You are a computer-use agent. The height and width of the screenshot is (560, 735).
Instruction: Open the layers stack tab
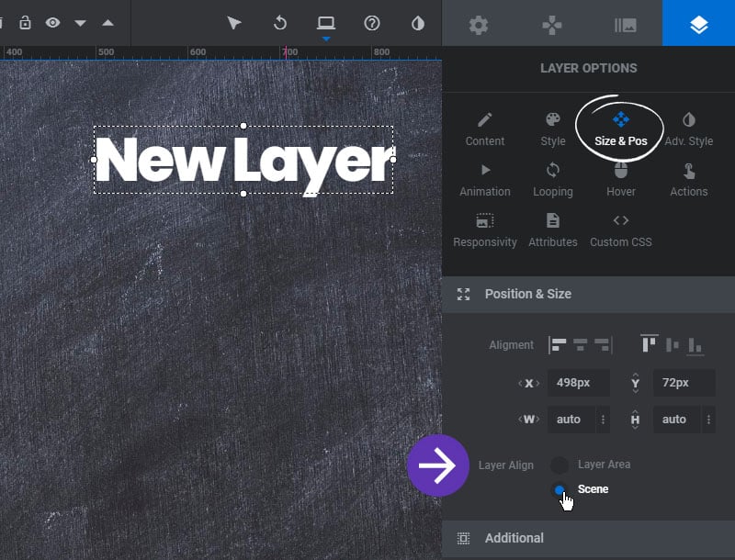point(698,24)
